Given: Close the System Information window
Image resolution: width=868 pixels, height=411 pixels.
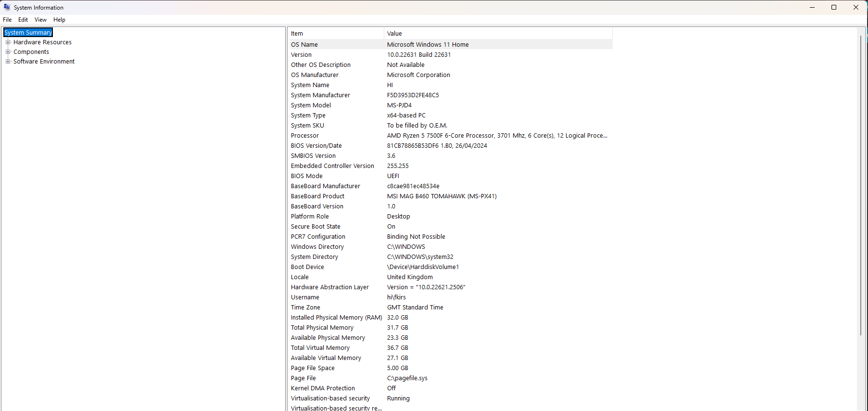Looking at the screenshot, I should (856, 7).
